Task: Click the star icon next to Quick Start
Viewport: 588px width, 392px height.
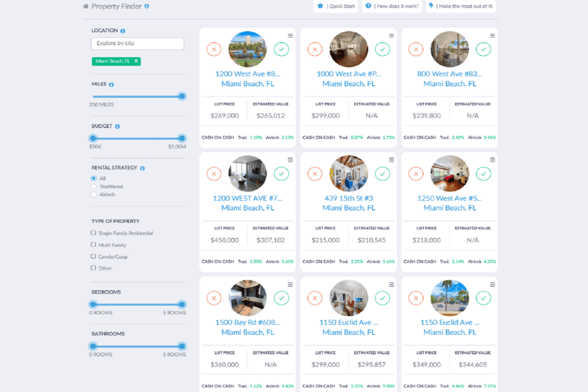Action: tap(321, 6)
